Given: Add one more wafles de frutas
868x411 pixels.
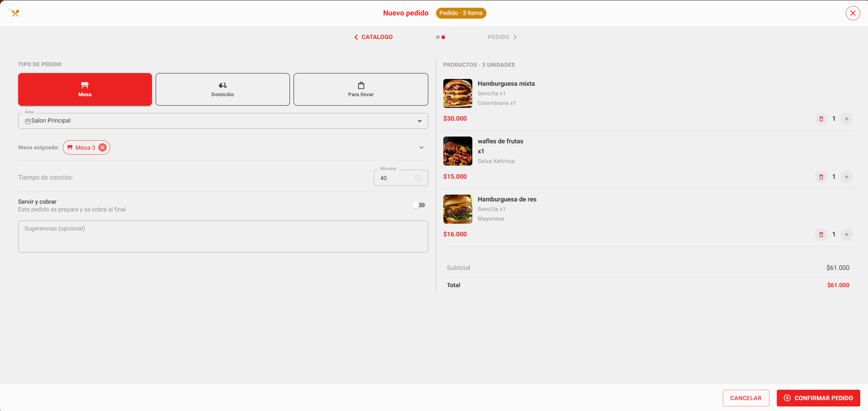Looking at the screenshot, I should (846, 177).
